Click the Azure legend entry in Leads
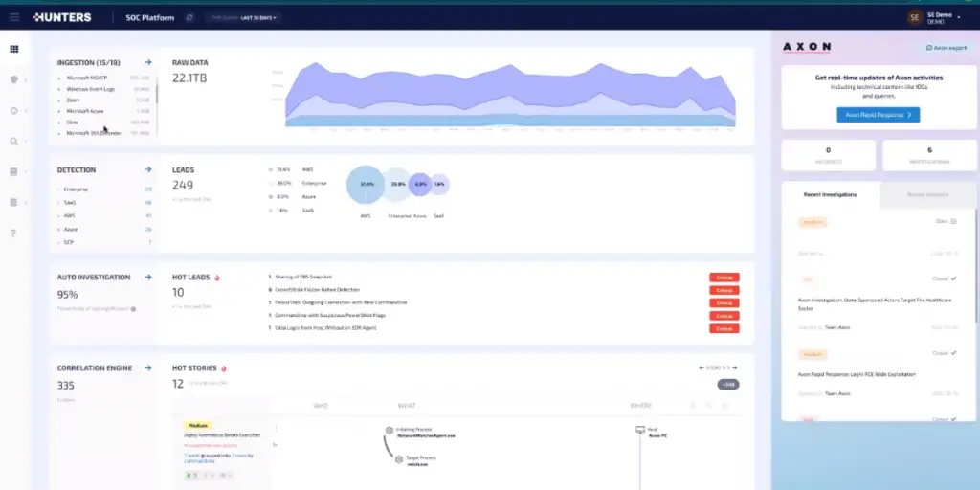 pos(291,197)
